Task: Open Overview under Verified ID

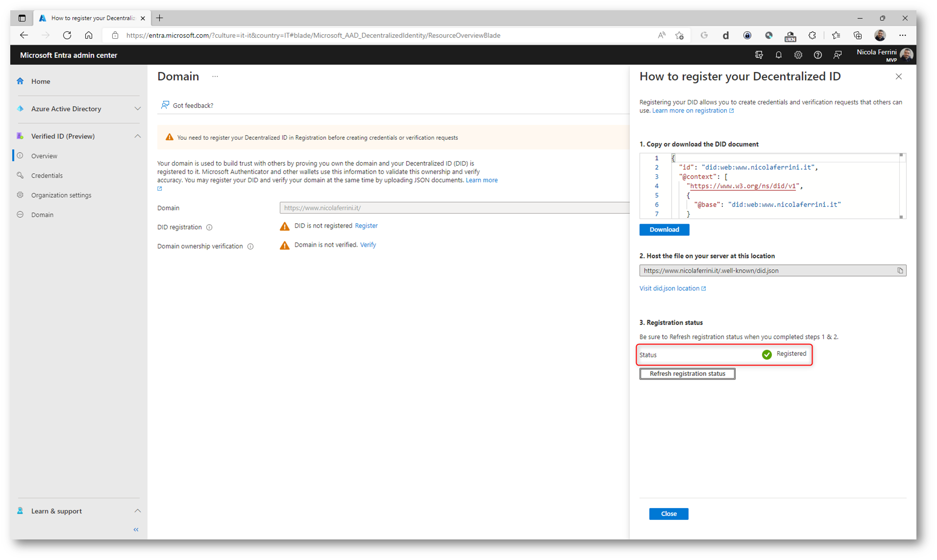Action: (x=44, y=156)
